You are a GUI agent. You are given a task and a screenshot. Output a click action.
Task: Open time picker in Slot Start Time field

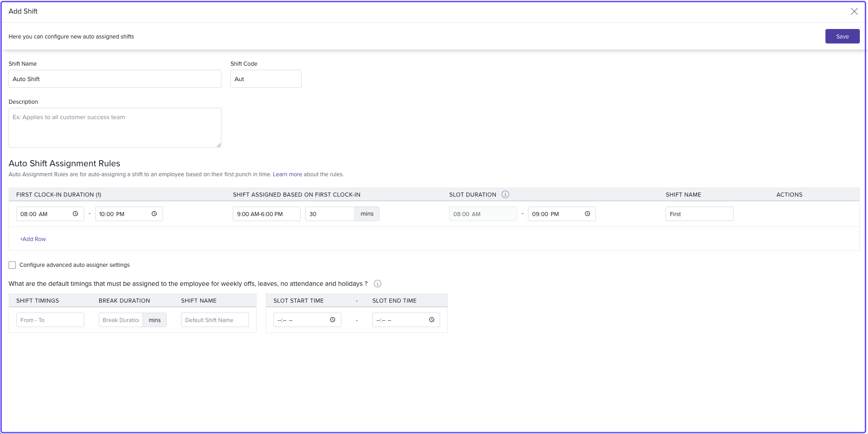pyautogui.click(x=332, y=320)
